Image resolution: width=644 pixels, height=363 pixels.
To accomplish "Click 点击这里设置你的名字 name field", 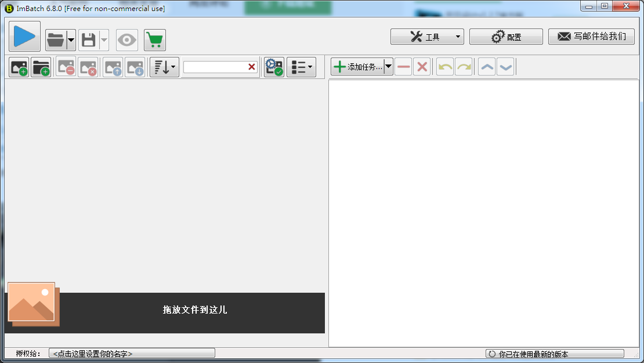I will (132, 354).
